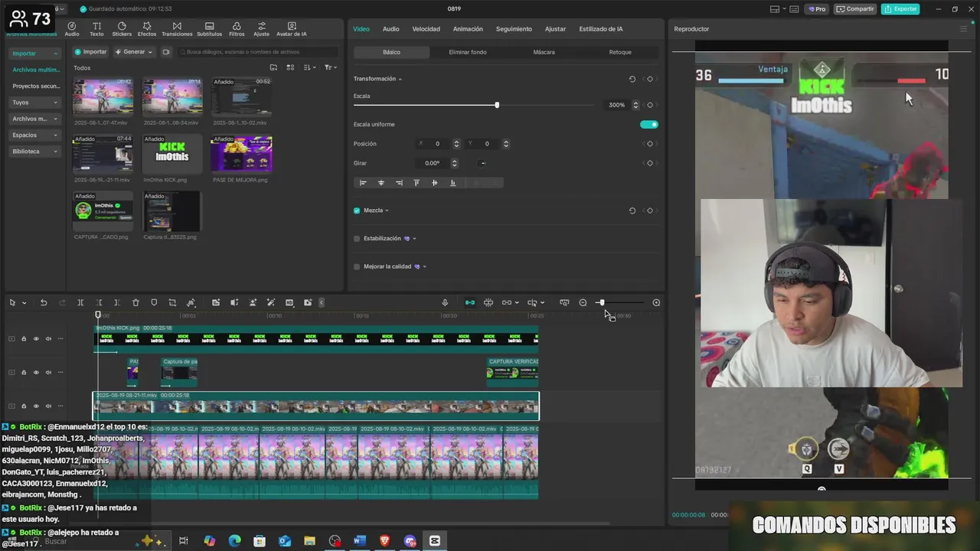This screenshot has width=980, height=551.
Task: Open the Retoque sub-tab
Action: (x=620, y=52)
